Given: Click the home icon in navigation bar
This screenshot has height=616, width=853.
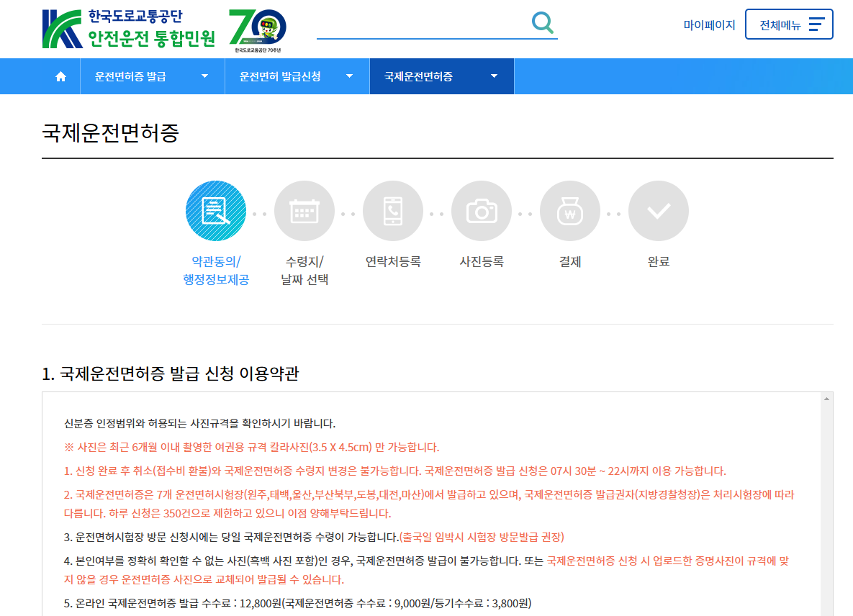Looking at the screenshot, I should (x=61, y=77).
